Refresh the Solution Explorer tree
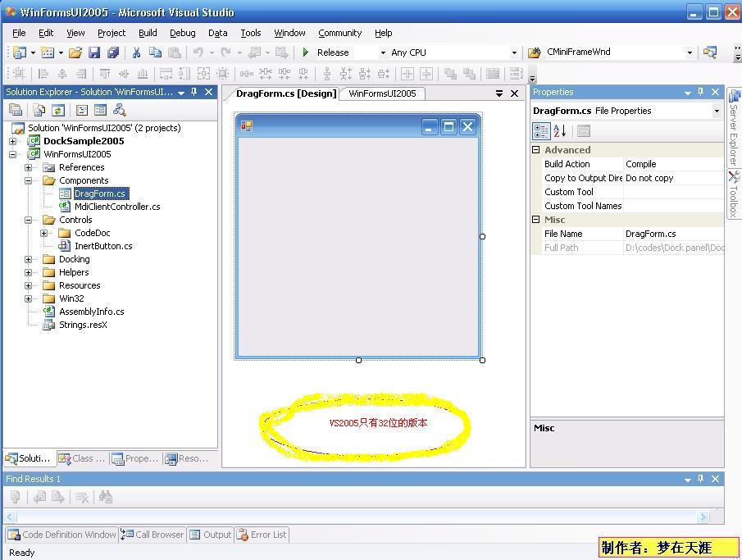 pos(58,111)
